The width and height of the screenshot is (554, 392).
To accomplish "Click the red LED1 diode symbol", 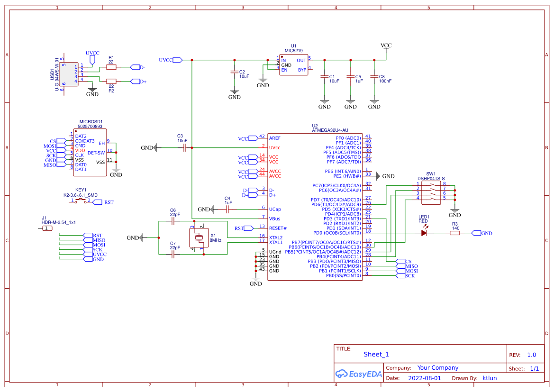I will coord(424,232).
